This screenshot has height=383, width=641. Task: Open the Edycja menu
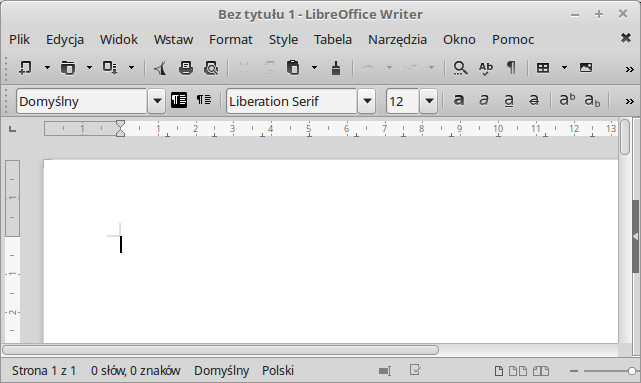pyautogui.click(x=65, y=40)
